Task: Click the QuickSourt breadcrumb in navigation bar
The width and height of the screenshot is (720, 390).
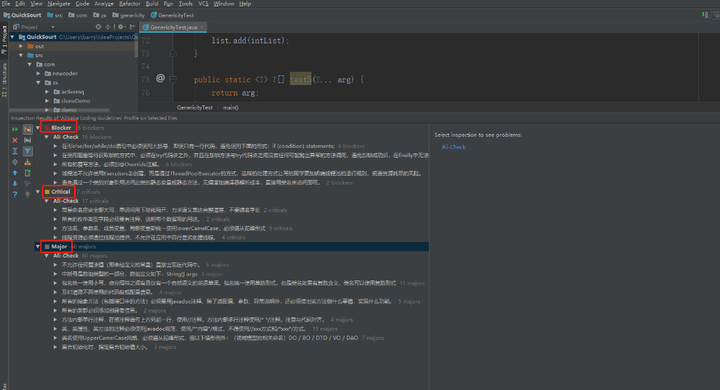Action: click(22, 15)
